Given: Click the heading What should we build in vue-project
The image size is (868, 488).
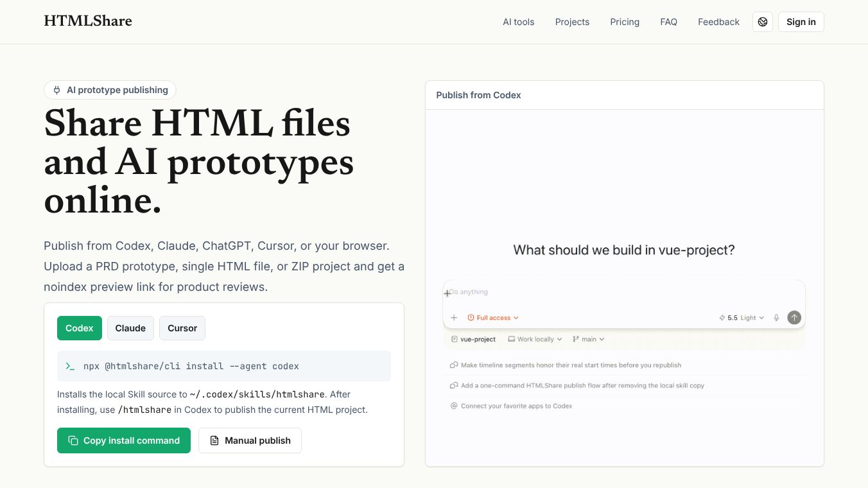Looking at the screenshot, I should 624,250.
